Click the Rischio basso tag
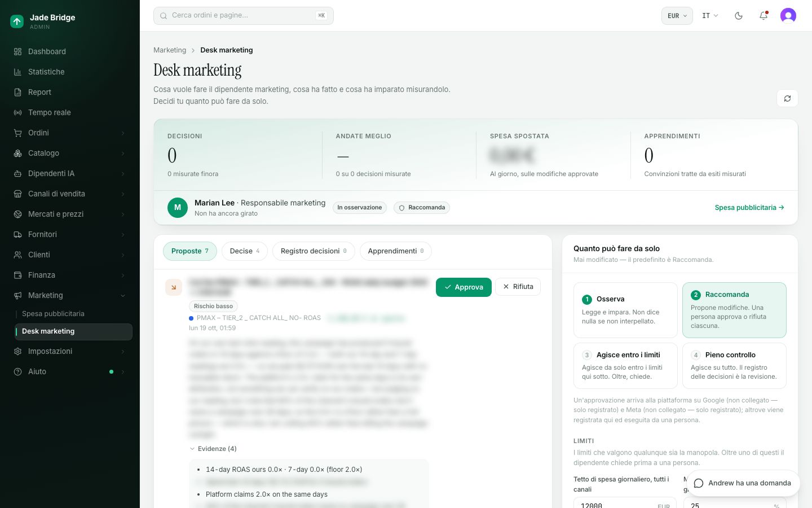The height and width of the screenshot is (508, 812). 213,306
